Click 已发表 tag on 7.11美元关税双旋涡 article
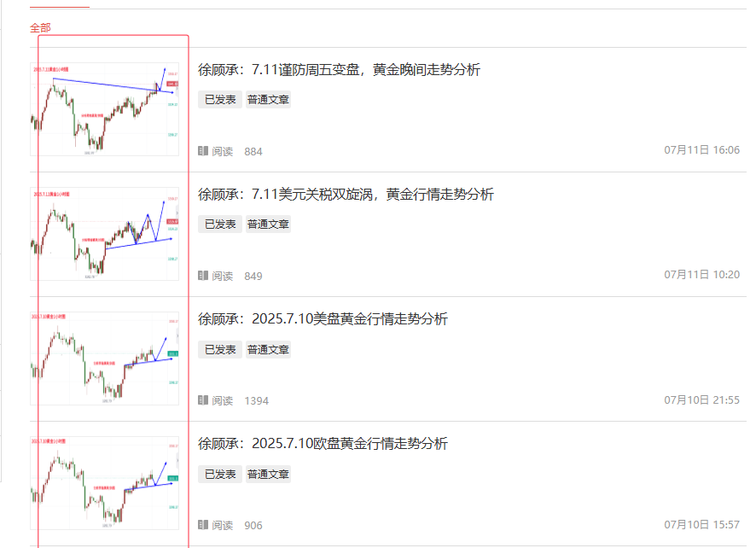Viewport: 756px width, 548px height. point(220,224)
